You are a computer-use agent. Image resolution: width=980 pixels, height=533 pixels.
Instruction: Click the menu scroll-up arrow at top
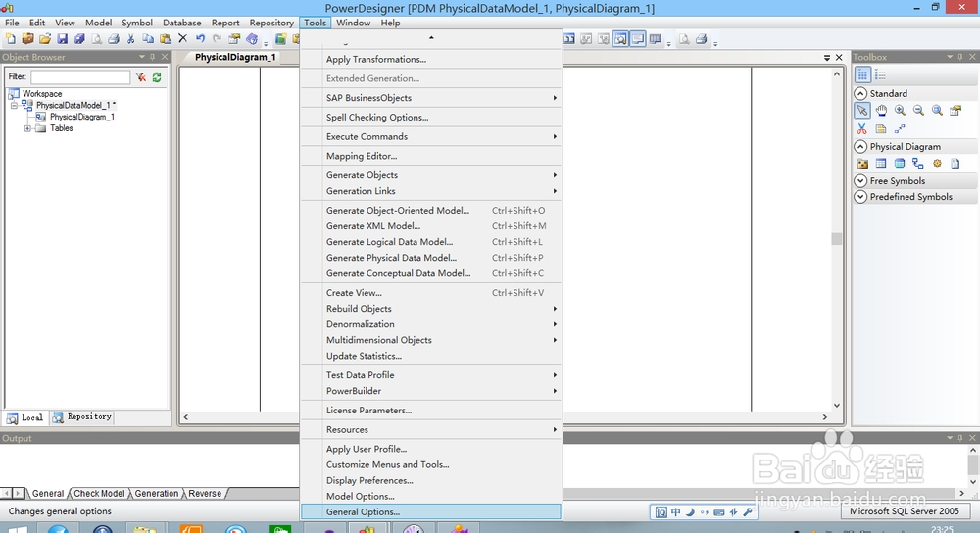pos(431,37)
